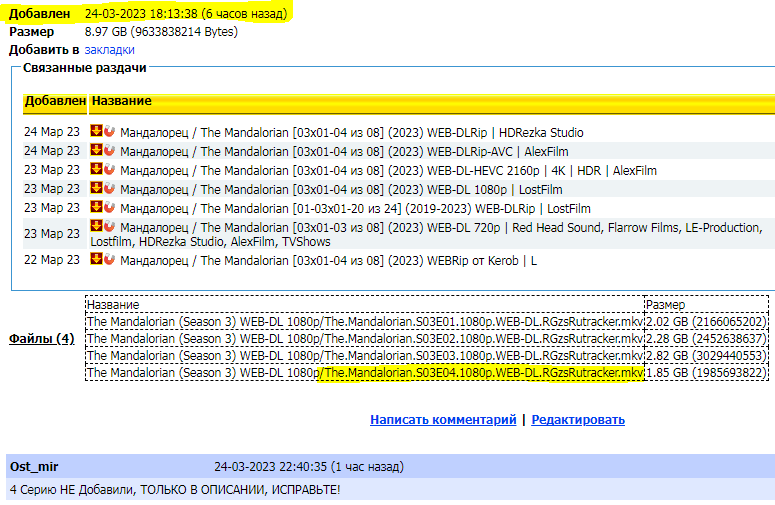Download torrent icon for WEB-DL-HEVC 2160p row
Viewport: 775px width, 505px height.
click(x=96, y=169)
